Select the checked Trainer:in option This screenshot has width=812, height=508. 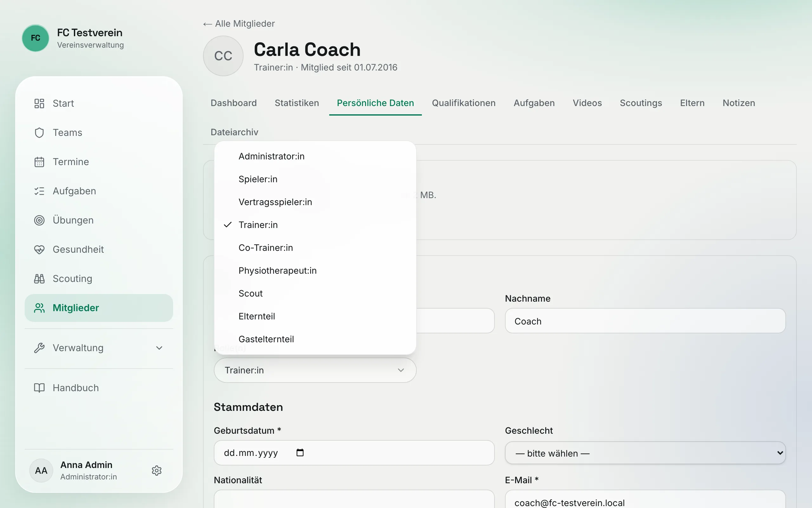315,225
